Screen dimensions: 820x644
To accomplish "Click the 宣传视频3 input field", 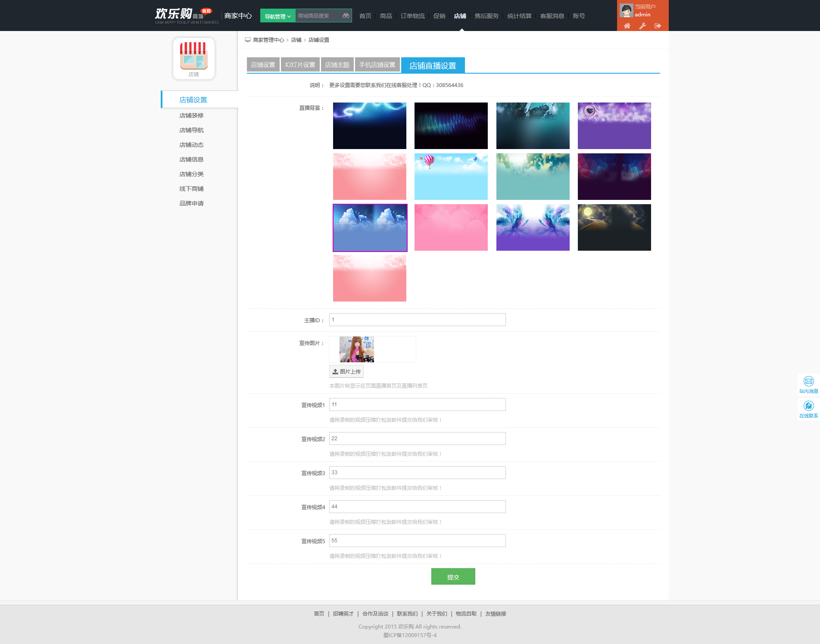I will tap(418, 473).
